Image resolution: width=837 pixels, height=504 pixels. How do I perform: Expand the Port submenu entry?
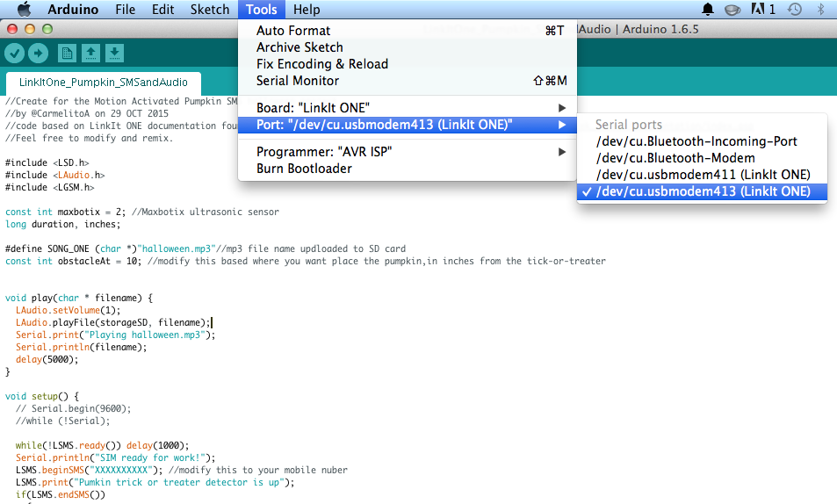pos(408,125)
